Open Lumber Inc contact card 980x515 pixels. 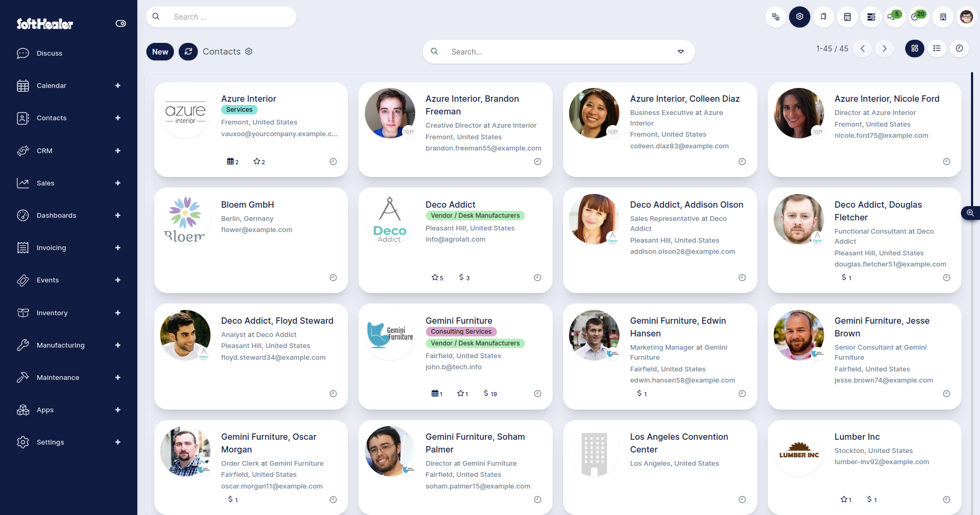tap(864, 467)
